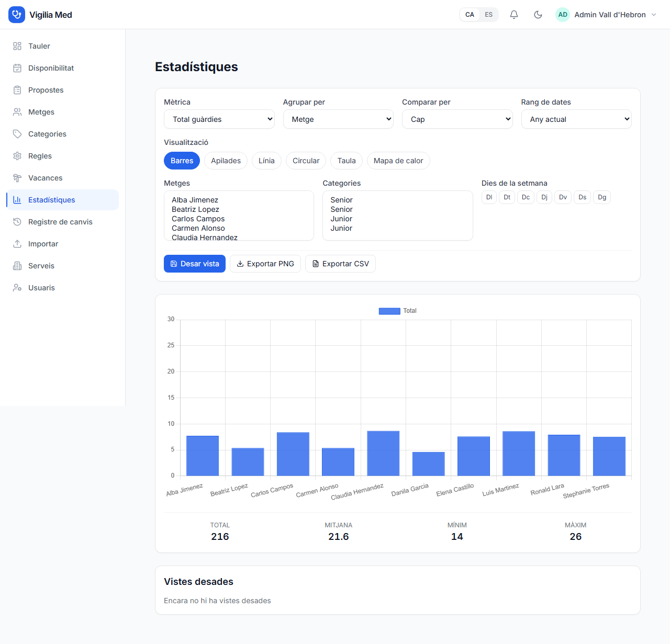The height and width of the screenshot is (644, 670).
Task: Toggle the Total legend color swatch
Action: (x=389, y=311)
